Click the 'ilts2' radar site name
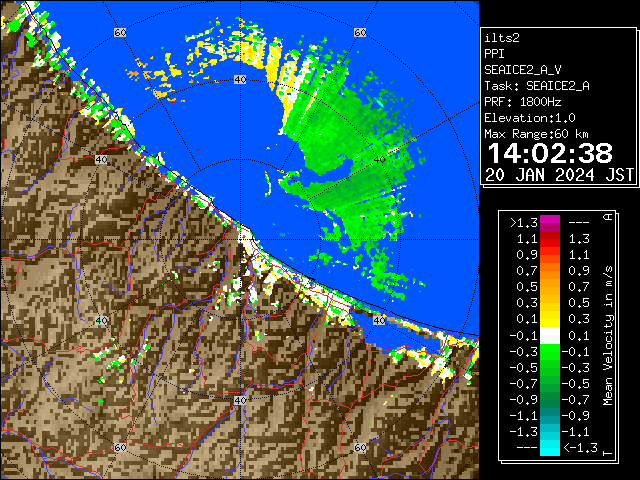 [x=502, y=38]
